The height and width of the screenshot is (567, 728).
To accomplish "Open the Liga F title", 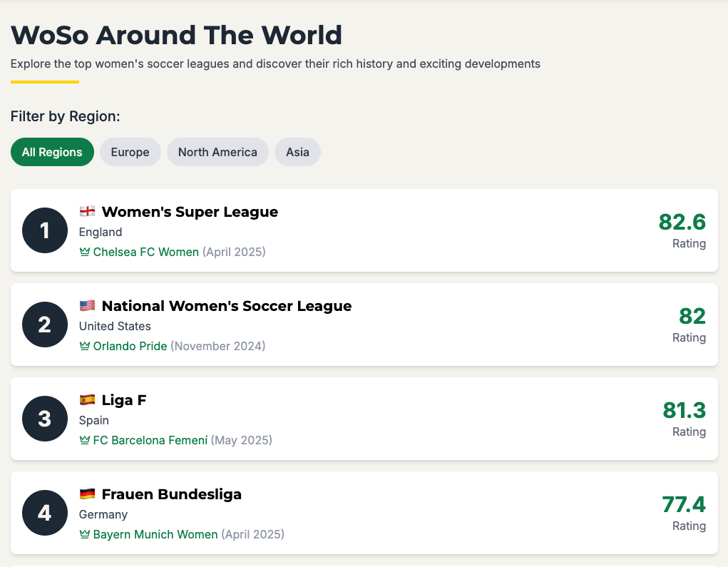I will tap(124, 400).
